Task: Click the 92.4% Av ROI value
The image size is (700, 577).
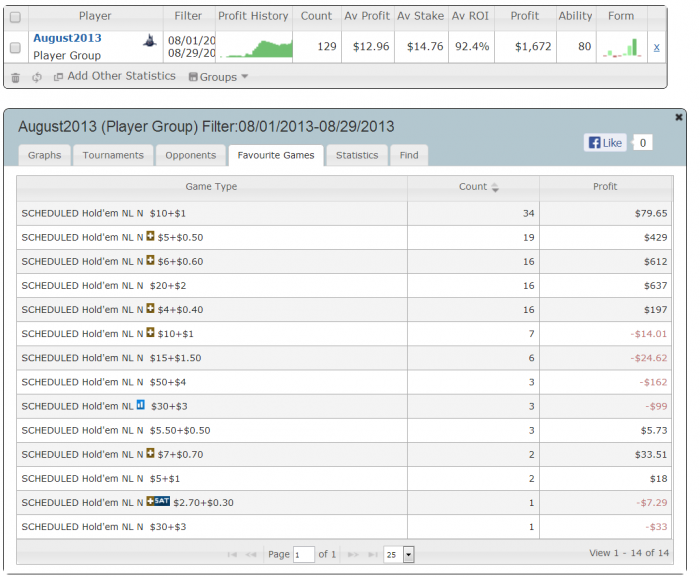Action: coord(472,46)
